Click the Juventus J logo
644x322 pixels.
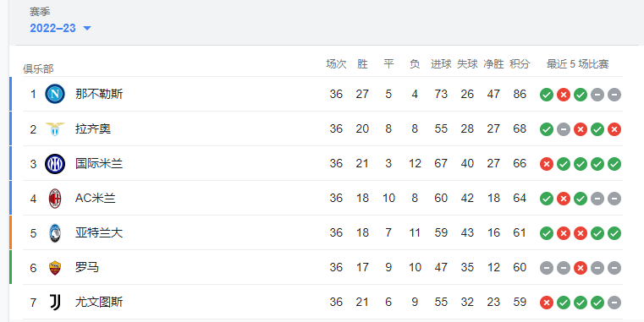click(55, 303)
